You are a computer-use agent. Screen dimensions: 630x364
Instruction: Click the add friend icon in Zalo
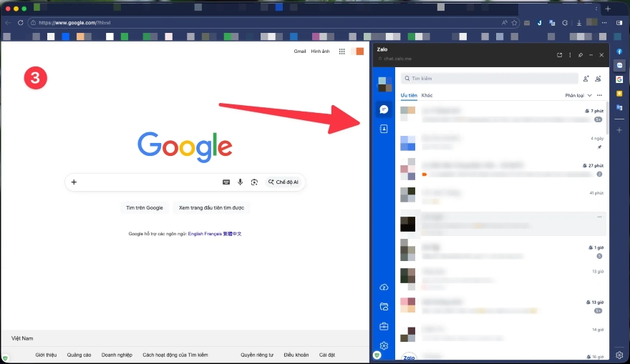coord(586,79)
